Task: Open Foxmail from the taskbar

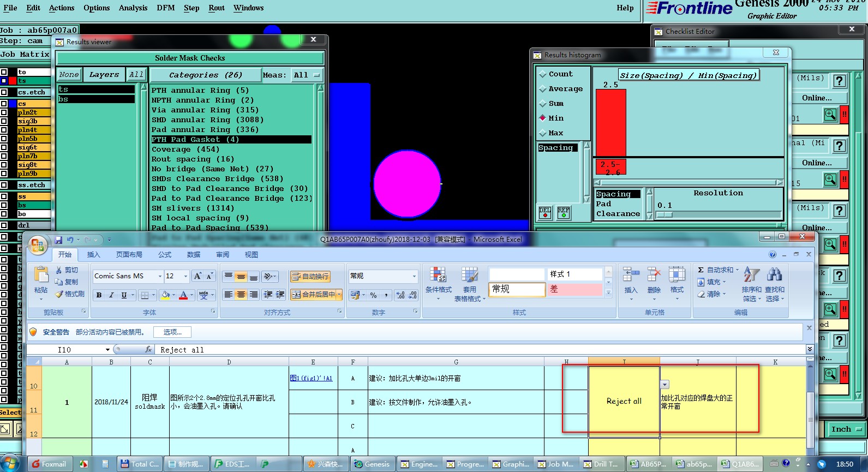Action: (49, 464)
